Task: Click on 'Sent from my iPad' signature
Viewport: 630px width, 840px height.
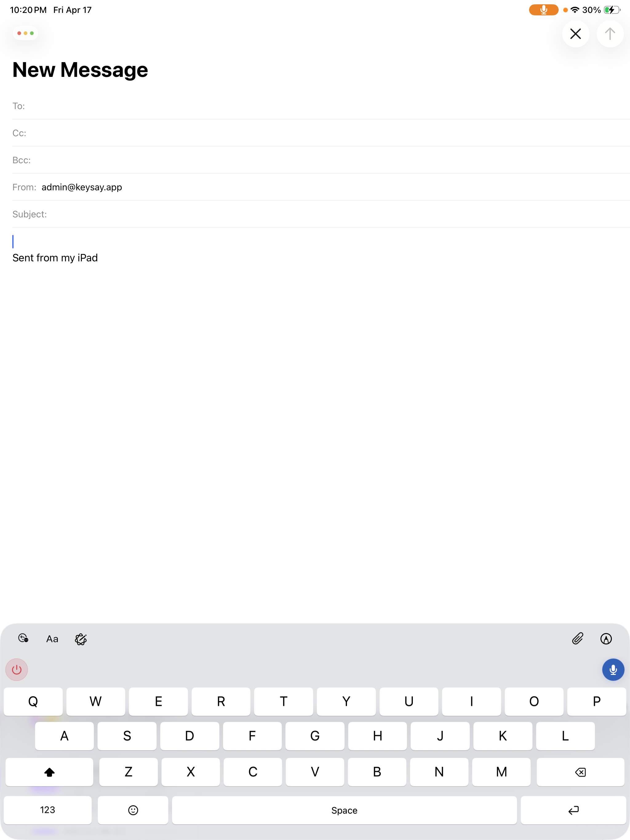Action: (x=55, y=258)
